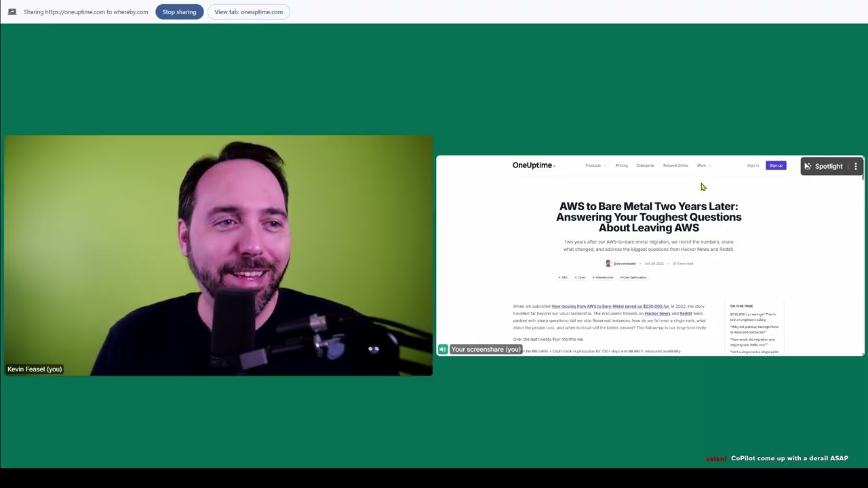Jump to 'How much did migration' section
The width and height of the screenshot is (868, 488).
pos(753,342)
